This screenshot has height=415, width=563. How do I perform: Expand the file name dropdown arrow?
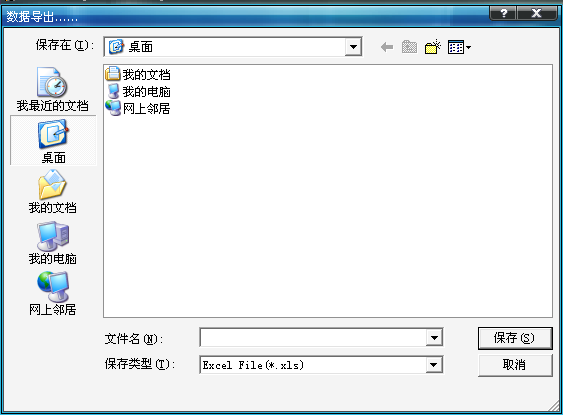pos(434,337)
